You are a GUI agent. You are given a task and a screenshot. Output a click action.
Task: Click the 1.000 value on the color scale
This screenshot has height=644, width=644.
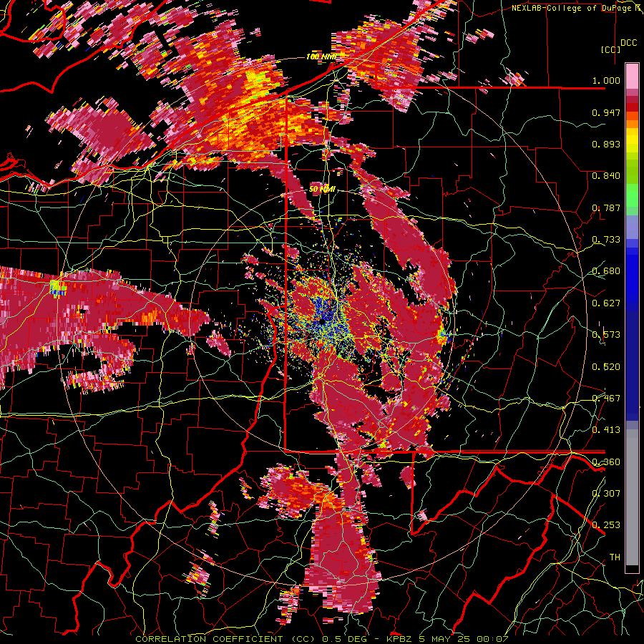606,80
